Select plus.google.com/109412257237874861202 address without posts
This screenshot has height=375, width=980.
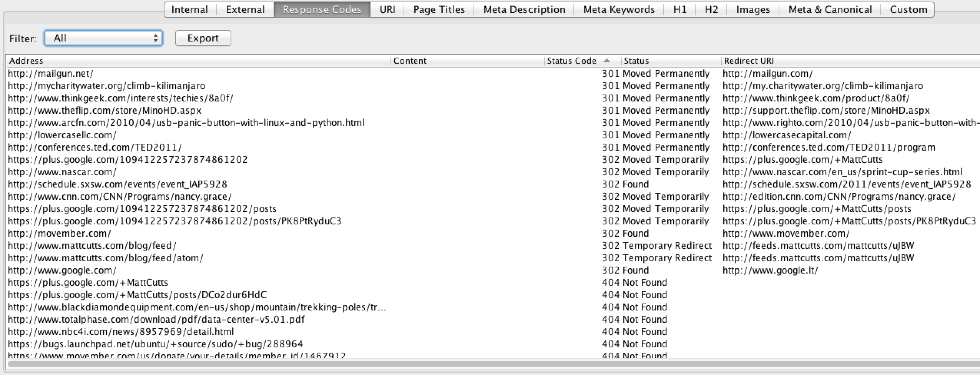(x=128, y=159)
